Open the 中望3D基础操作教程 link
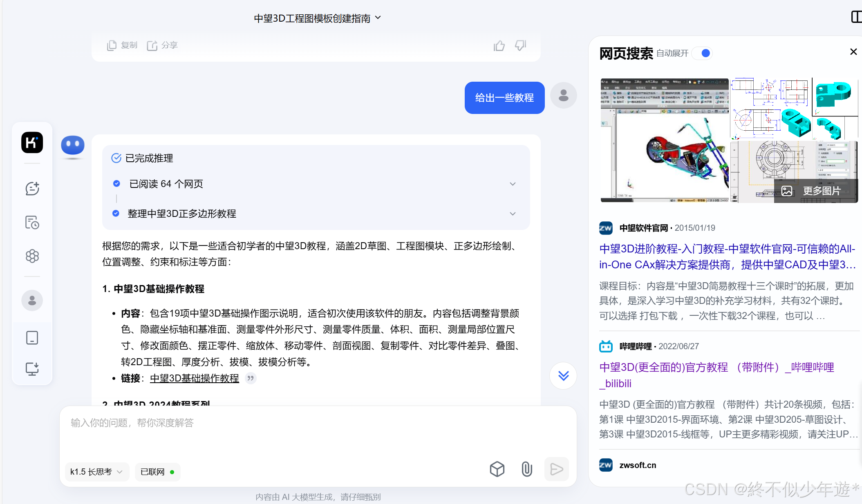Image resolution: width=862 pixels, height=504 pixels. (194, 378)
